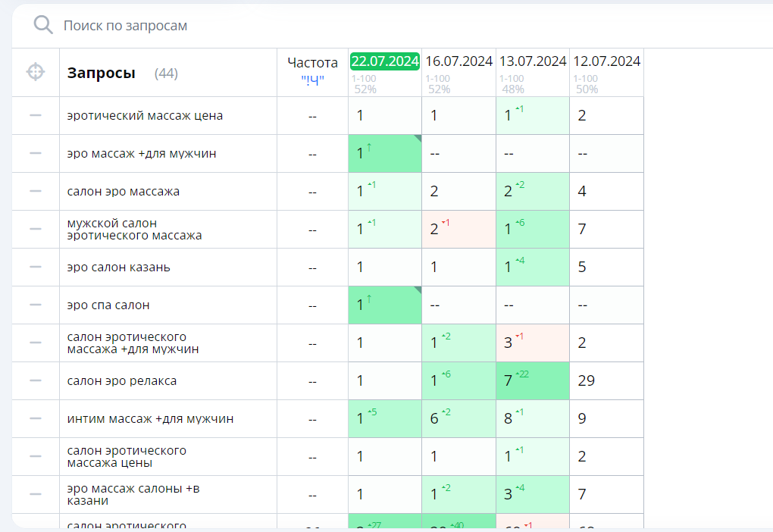The width and height of the screenshot is (773, 532).
Task: Click 16.07 position 2 for "мужской салон эротического массажа"
Action: [x=459, y=230]
